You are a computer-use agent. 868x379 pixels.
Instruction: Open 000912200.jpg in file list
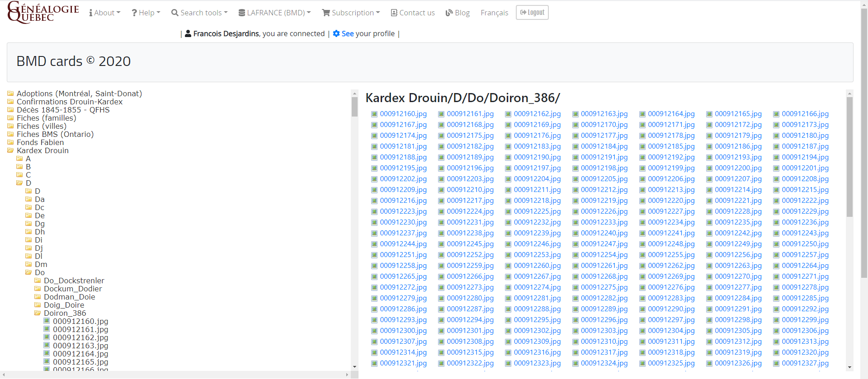coord(738,168)
